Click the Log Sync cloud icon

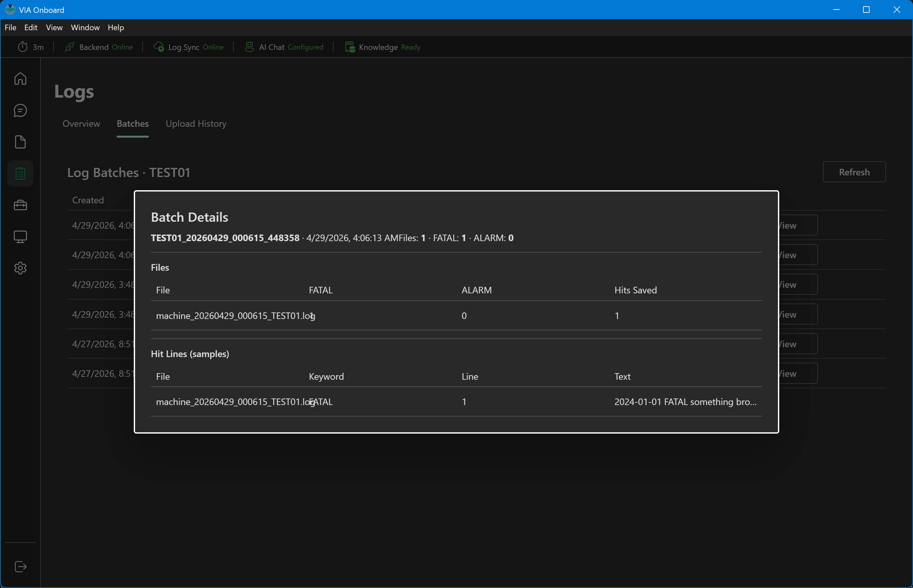158,47
